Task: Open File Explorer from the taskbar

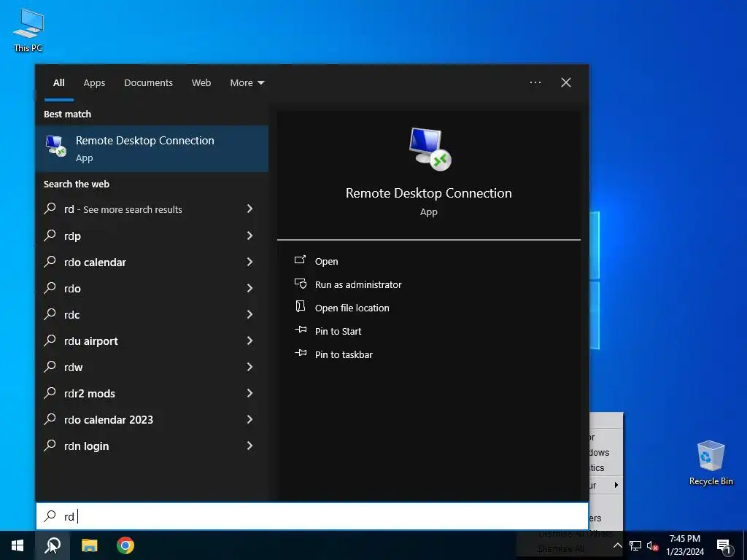Action: point(89,545)
